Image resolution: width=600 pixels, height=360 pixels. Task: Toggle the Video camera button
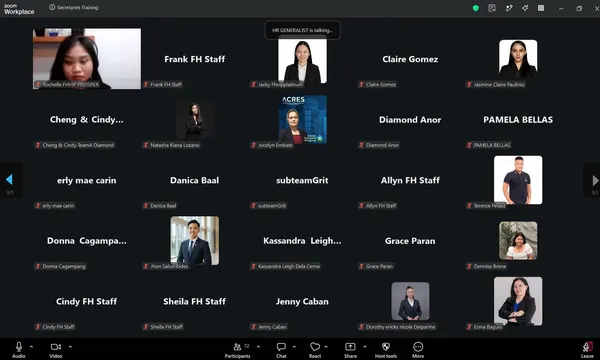pos(55,349)
